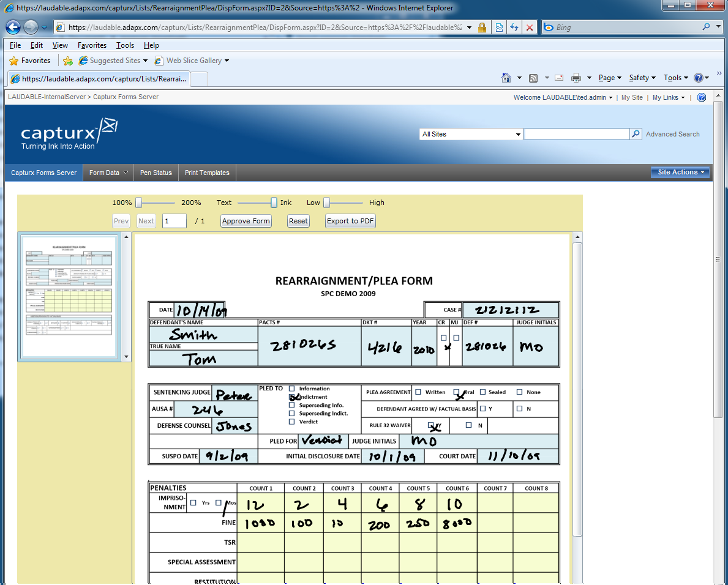The image size is (728, 585).
Task: Open the All Sites scope dropdown
Action: 471,134
